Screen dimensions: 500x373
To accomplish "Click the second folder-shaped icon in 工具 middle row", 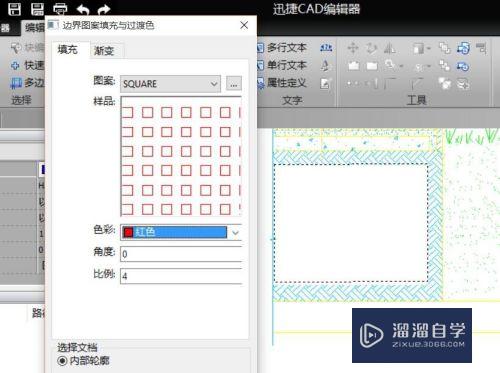I will pyautogui.click(x=372, y=66).
